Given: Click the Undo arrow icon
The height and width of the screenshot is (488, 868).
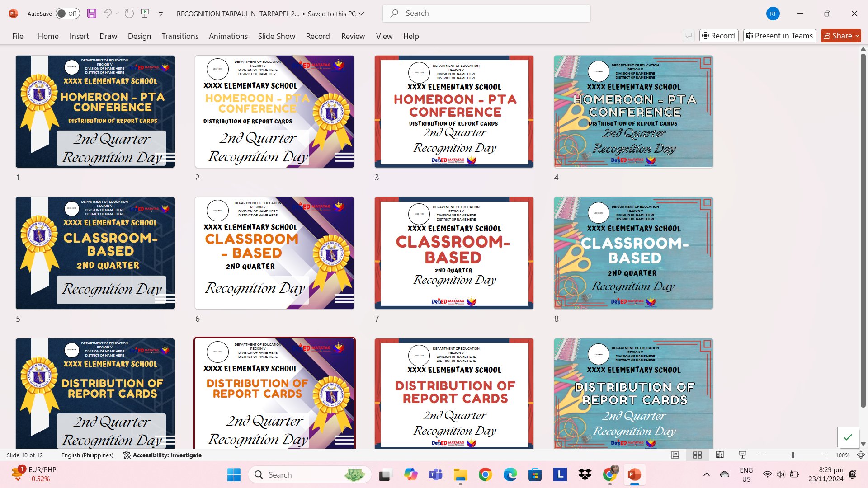Looking at the screenshot, I should (x=107, y=14).
